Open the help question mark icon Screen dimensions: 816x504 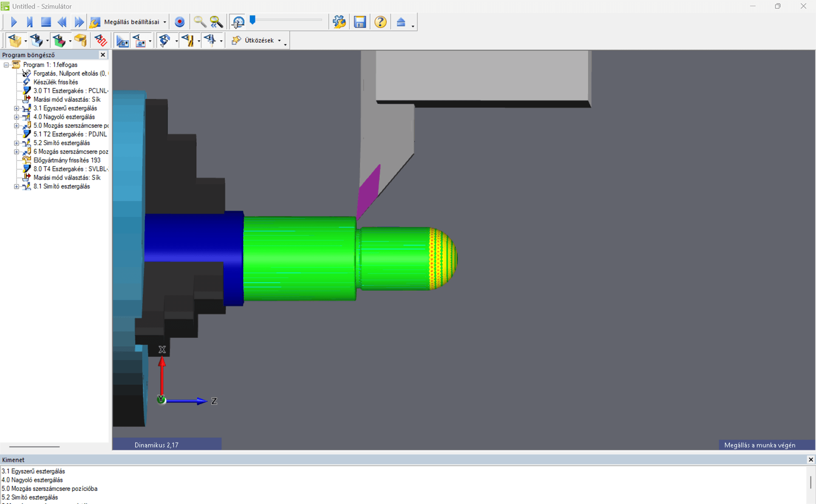(380, 22)
